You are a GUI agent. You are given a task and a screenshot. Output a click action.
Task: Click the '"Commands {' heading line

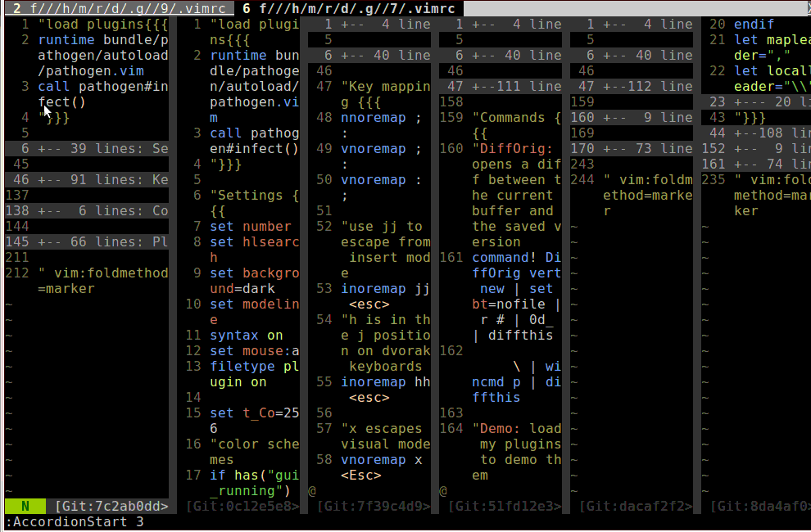click(516, 117)
